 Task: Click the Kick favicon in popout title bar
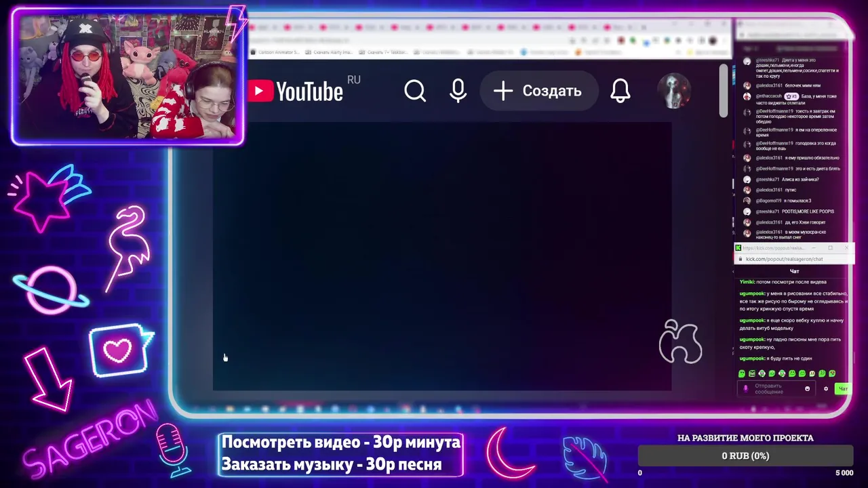(738, 248)
